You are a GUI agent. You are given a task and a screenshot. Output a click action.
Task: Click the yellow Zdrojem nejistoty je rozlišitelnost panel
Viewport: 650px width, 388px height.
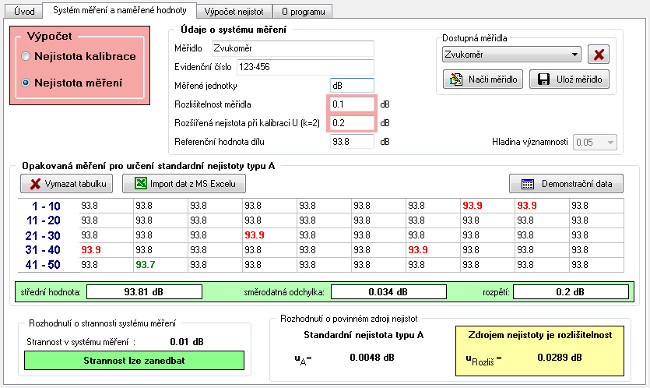539,351
